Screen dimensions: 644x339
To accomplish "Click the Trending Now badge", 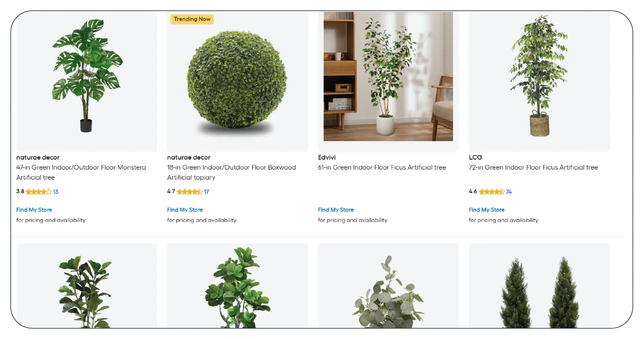I will point(192,19).
